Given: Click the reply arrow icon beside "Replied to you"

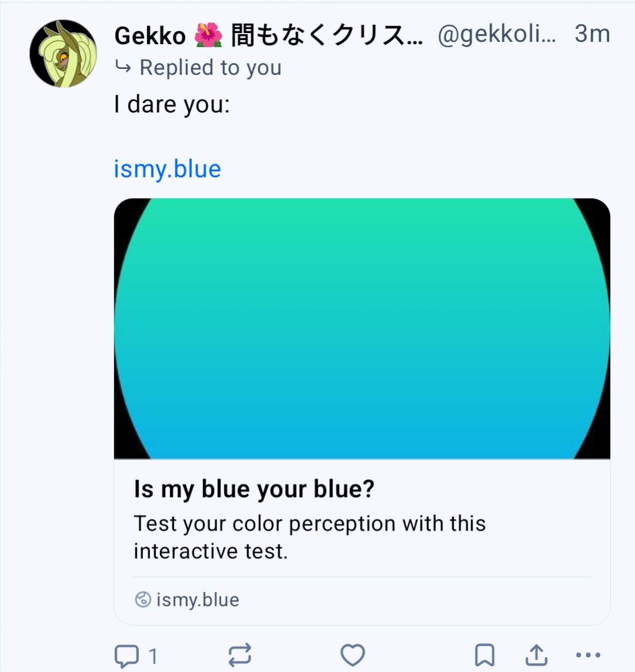Looking at the screenshot, I should [x=123, y=68].
